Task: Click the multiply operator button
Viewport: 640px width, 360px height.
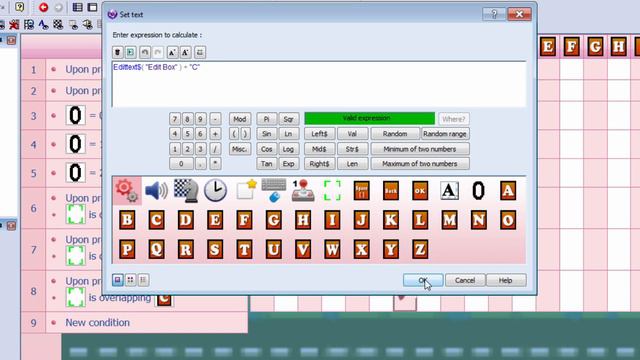Action: (x=215, y=164)
